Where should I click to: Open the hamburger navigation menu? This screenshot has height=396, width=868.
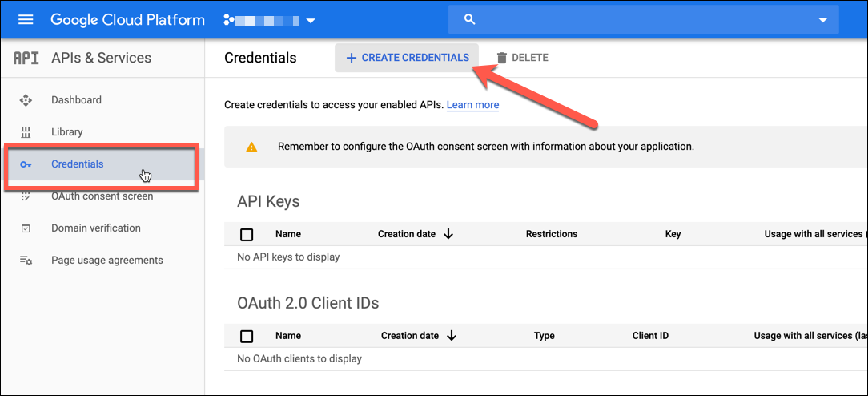(x=26, y=20)
